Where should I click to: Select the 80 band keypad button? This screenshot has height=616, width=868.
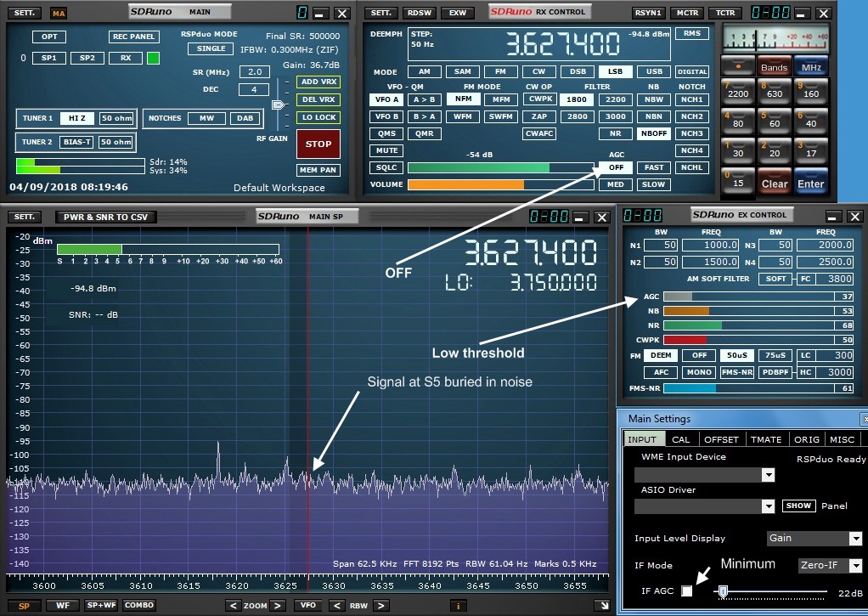(738, 122)
